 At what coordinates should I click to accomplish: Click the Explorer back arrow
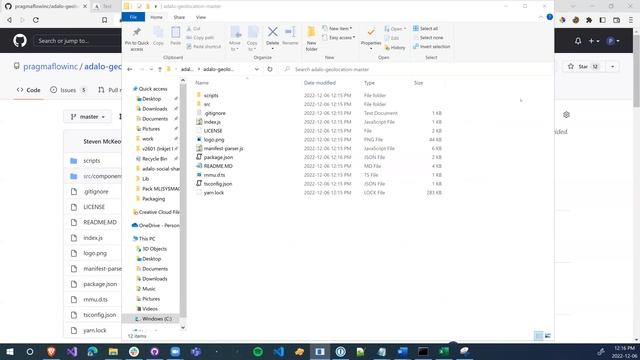[130, 69]
